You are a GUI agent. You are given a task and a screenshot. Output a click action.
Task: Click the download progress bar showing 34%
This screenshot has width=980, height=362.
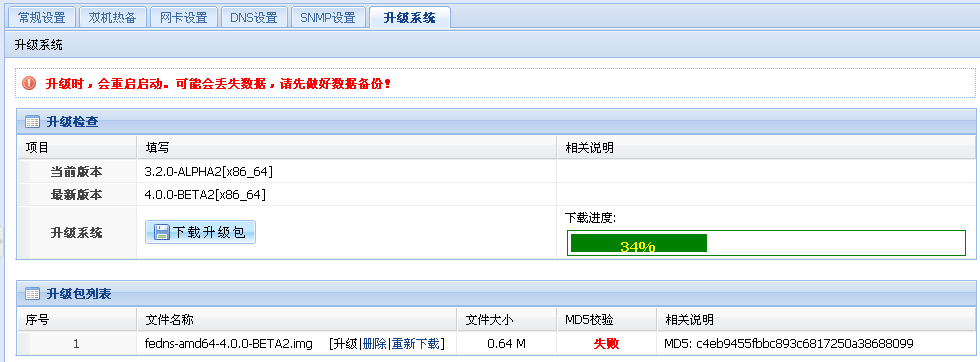(766, 243)
